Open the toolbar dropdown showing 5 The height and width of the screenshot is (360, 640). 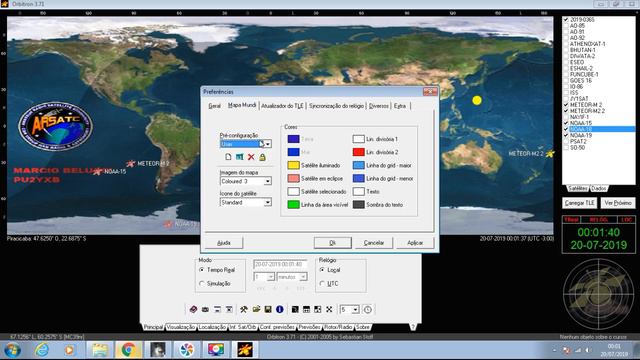tap(355, 310)
